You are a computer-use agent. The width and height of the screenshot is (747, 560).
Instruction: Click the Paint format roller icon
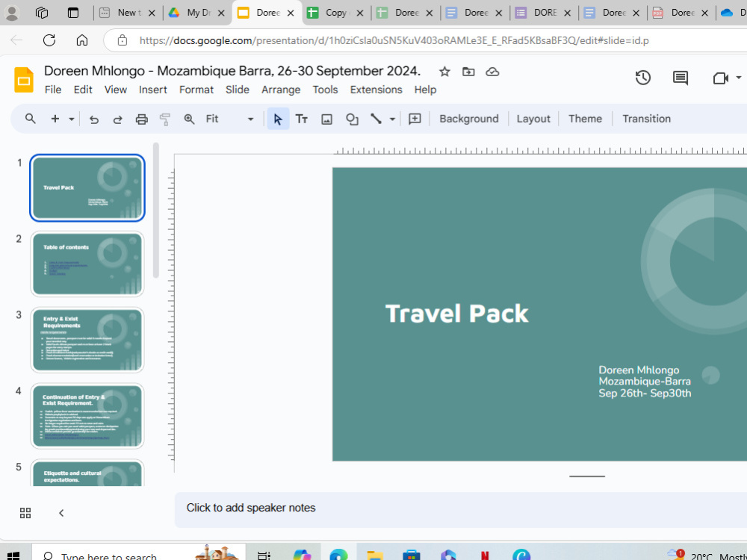(x=165, y=119)
